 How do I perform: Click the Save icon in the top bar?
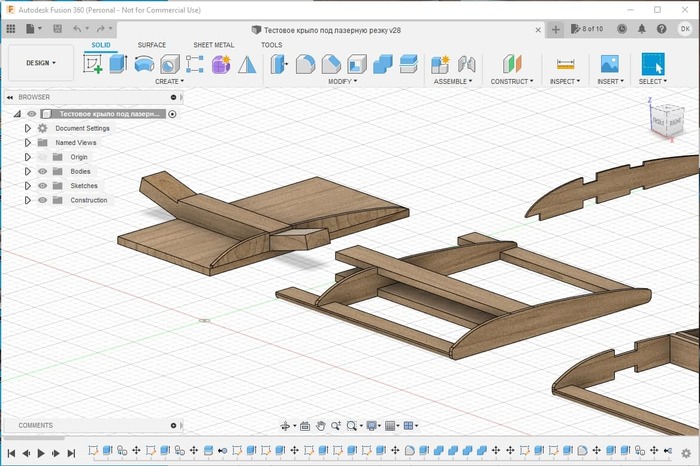pos(59,30)
